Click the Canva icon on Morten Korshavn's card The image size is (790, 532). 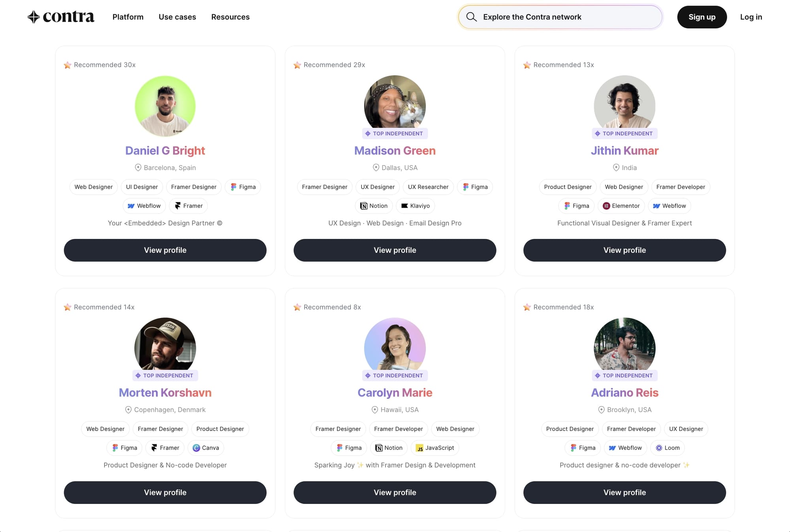[196, 448]
